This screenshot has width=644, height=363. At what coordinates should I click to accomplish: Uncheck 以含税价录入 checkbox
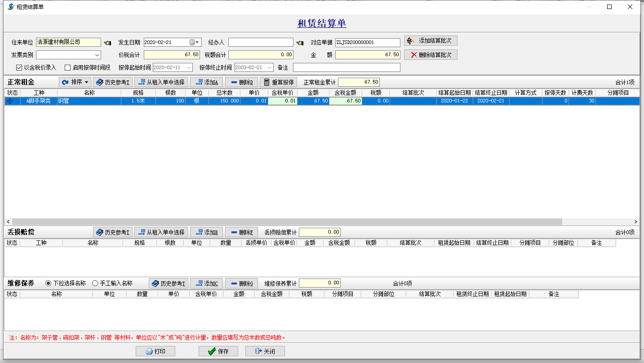pyautogui.click(x=19, y=68)
